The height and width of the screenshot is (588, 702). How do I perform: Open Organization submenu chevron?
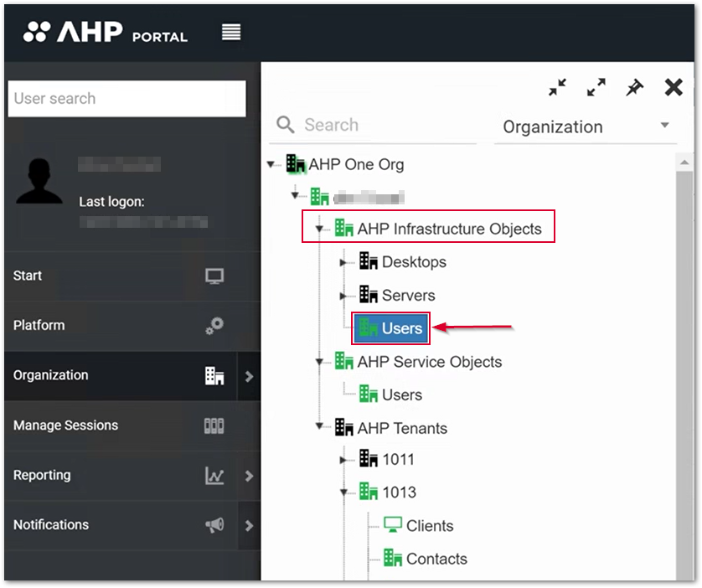pyautogui.click(x=250, y=376)
